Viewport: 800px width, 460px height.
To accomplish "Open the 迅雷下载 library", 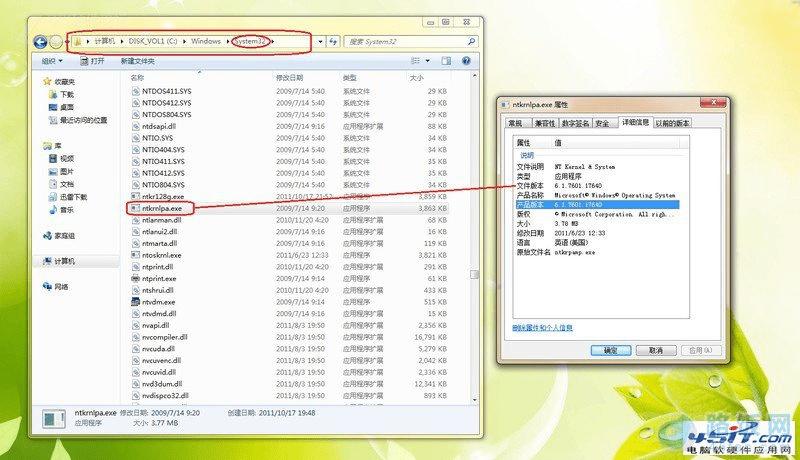I will (x=68, y=197).
